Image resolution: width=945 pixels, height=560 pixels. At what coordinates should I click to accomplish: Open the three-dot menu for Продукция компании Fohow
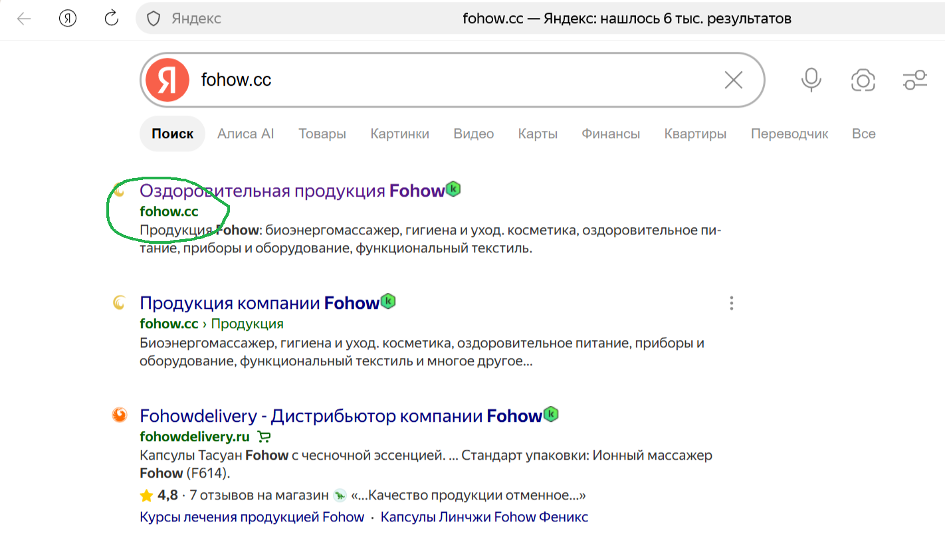(x=732, y=304)
